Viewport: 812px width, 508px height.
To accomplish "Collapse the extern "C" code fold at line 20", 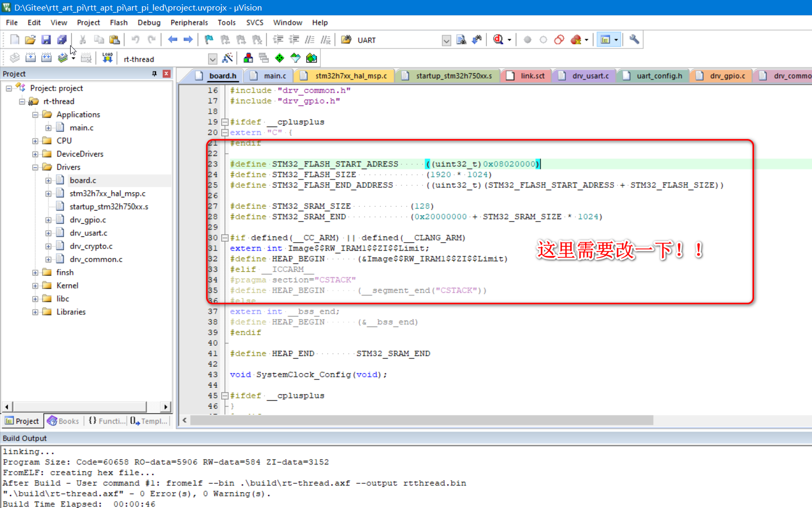I will [224, 133].
